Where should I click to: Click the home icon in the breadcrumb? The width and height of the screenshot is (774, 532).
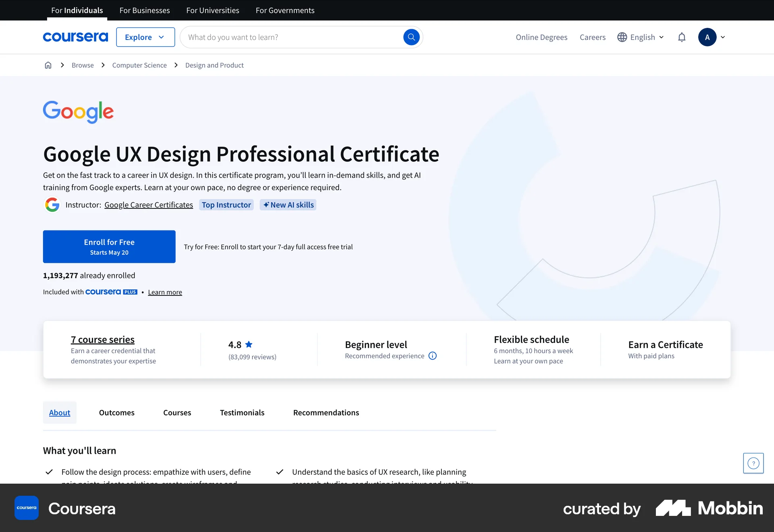click(48, 65)
